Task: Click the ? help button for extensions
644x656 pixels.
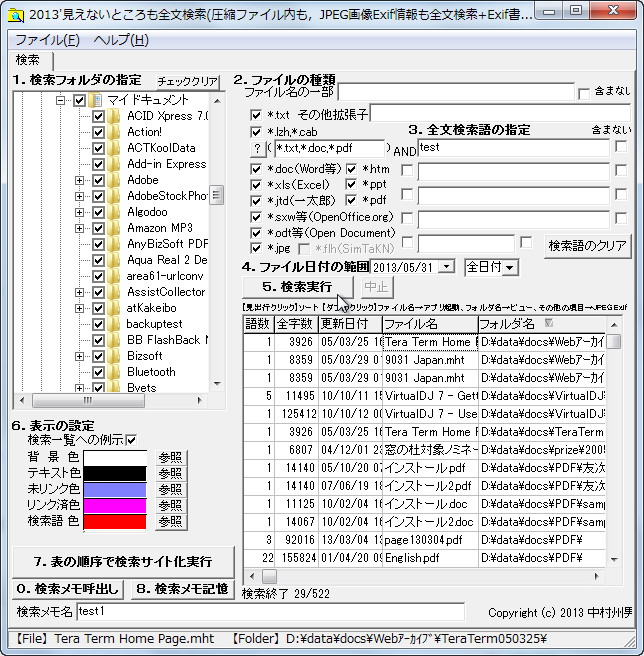Action: (257, 148)
